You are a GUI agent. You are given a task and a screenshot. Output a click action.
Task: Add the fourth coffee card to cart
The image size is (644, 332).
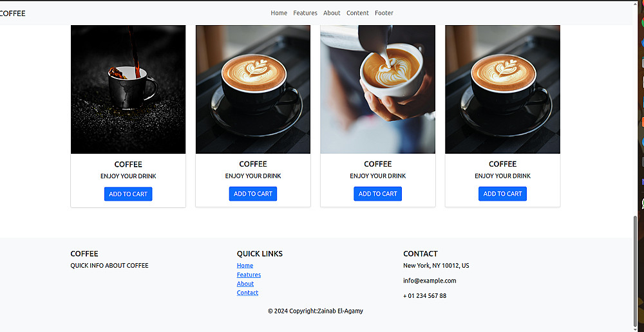(x=503, y=194)
